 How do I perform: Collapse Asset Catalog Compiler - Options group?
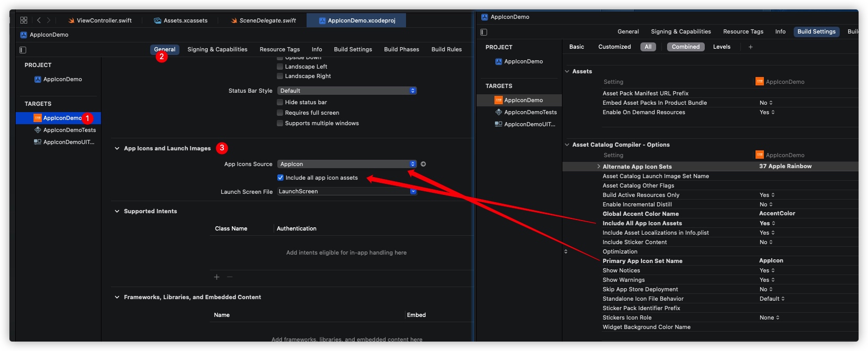point(567,145)
